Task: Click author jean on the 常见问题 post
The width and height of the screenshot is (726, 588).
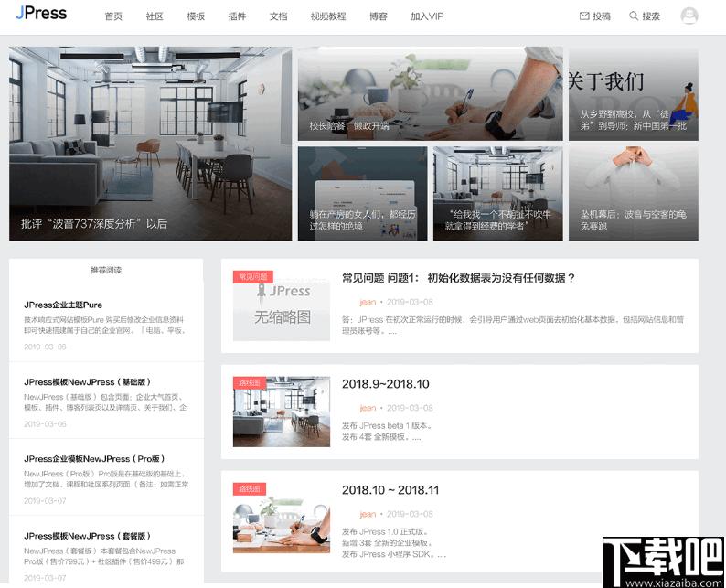Action: (368, 303)
